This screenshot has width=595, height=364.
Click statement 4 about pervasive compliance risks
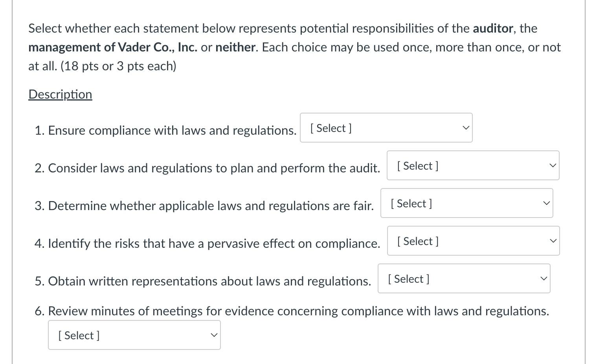[x=208, y=243]
